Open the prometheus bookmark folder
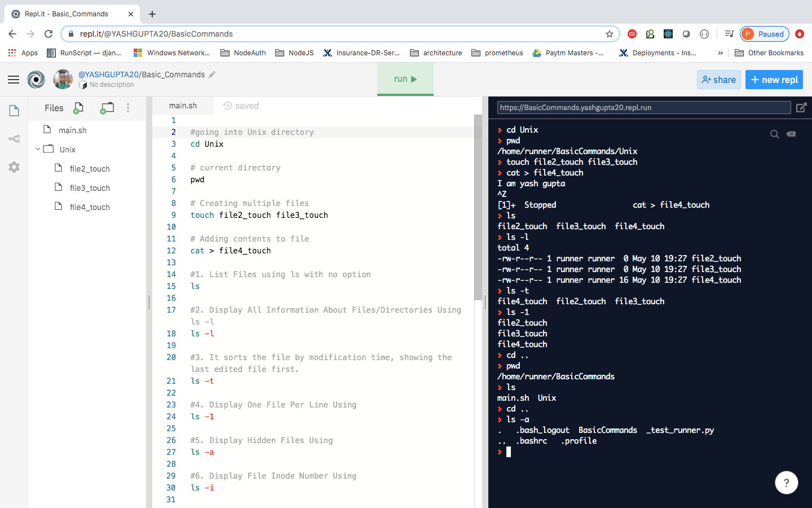 click(x=497, y=52)
